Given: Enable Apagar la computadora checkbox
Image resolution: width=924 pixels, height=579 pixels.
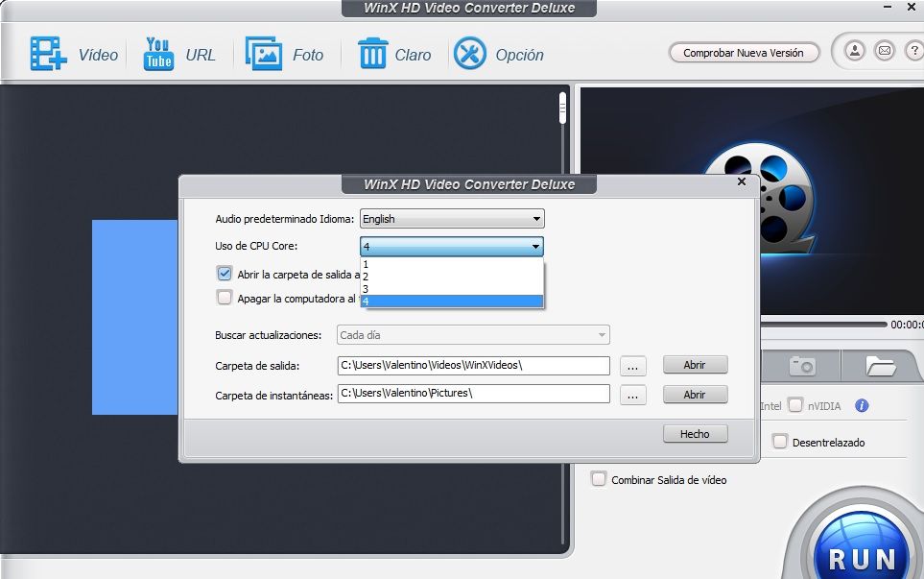Looking at the screenshot, I should (x=225, y=298).
